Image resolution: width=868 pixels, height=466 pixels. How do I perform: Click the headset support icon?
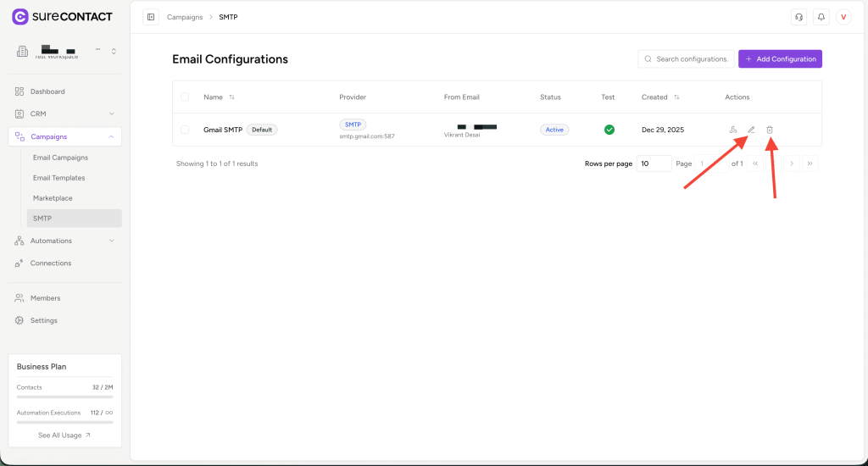click(798, 17)
